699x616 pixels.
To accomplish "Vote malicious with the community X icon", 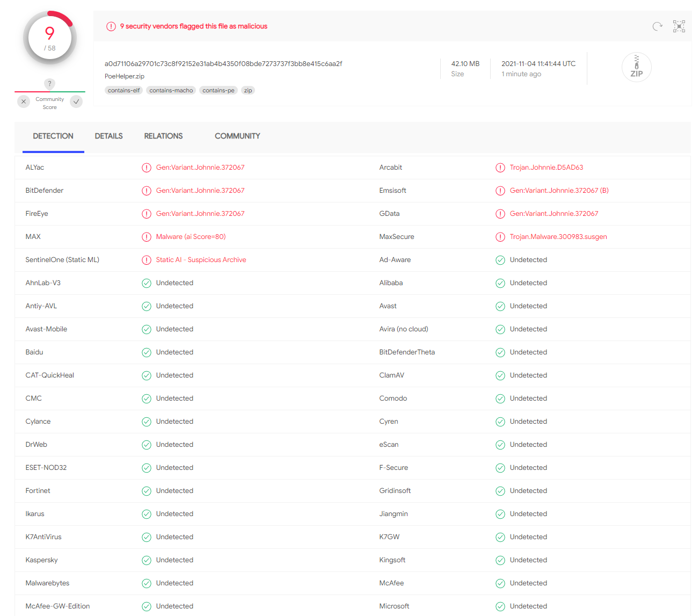I will [24, 102].
